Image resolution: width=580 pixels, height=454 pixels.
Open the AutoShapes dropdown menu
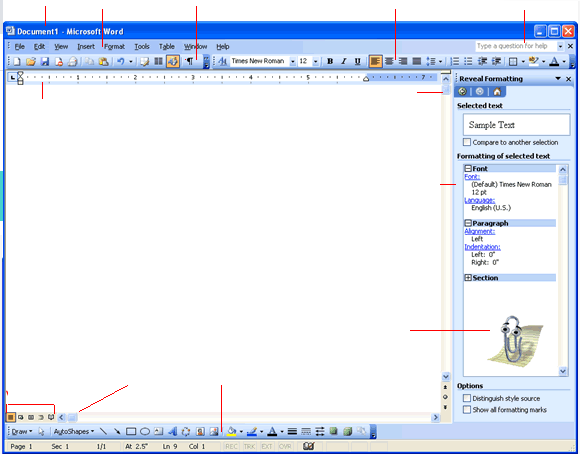pyautogui.click(x=74, y=431)
